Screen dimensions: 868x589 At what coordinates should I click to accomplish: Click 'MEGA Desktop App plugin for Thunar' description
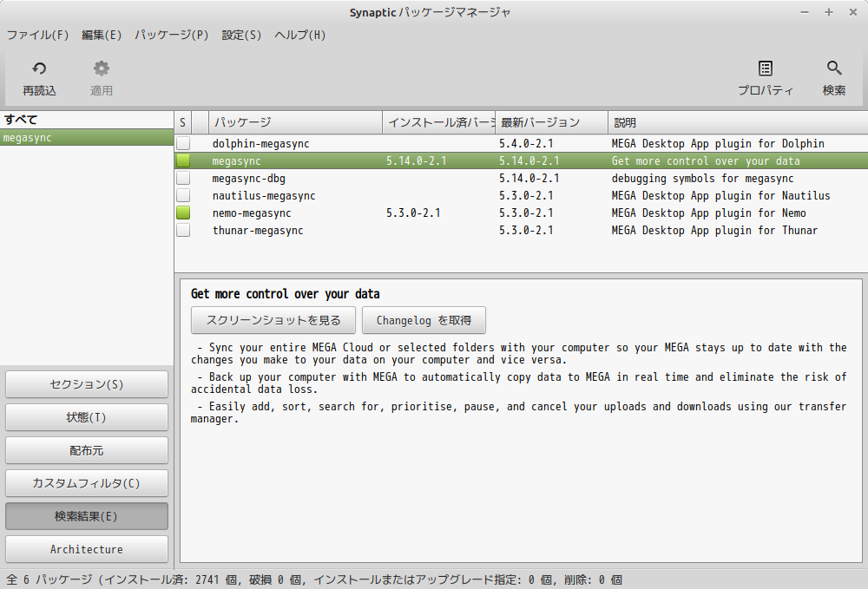tap(714, 231)
